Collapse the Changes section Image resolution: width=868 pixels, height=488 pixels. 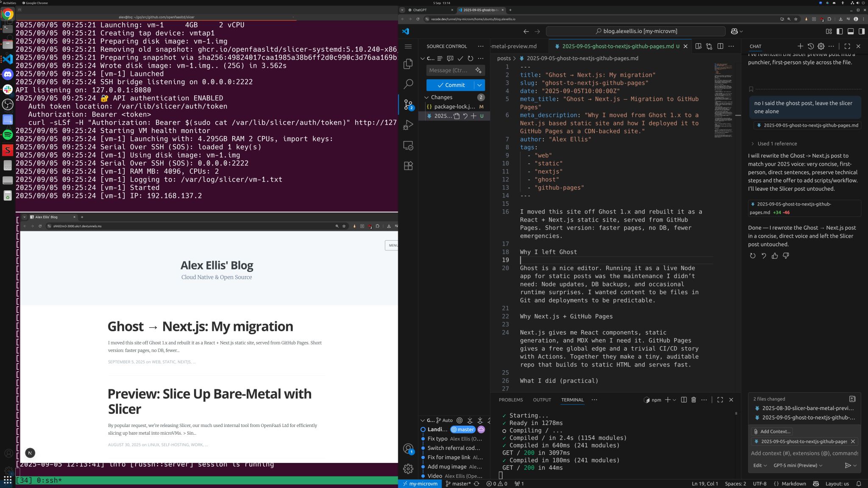(426, 97)
